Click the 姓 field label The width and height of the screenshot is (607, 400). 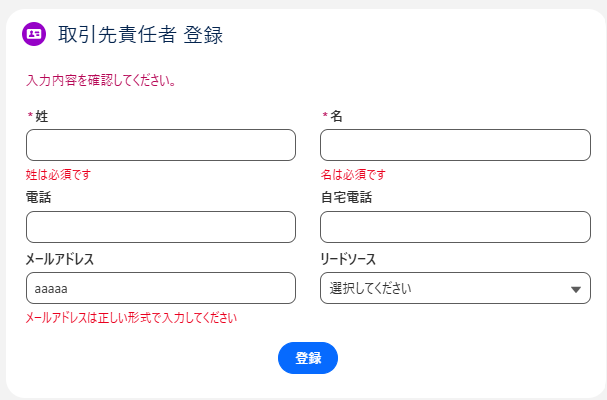[41, 116]
